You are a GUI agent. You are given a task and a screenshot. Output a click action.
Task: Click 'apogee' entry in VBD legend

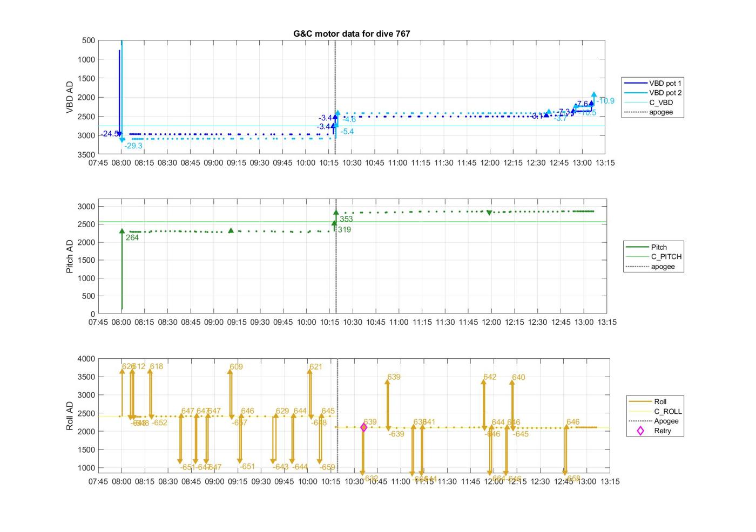tap(649, 112)
